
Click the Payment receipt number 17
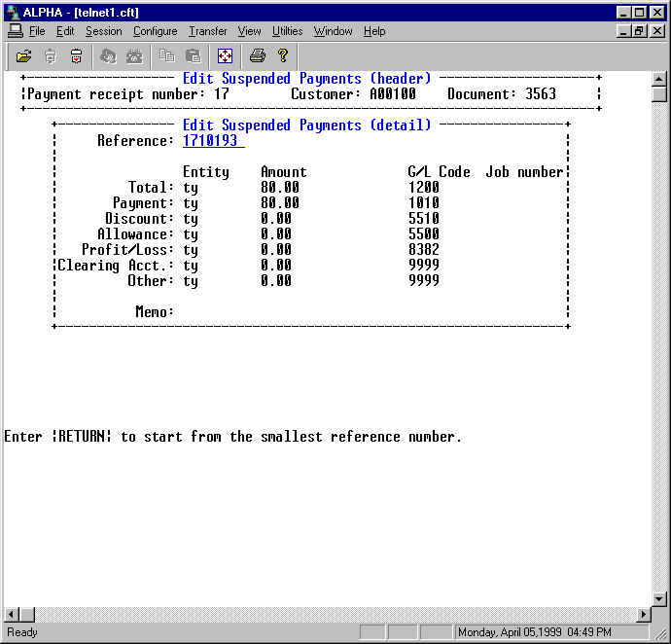(x=222, y=93)
